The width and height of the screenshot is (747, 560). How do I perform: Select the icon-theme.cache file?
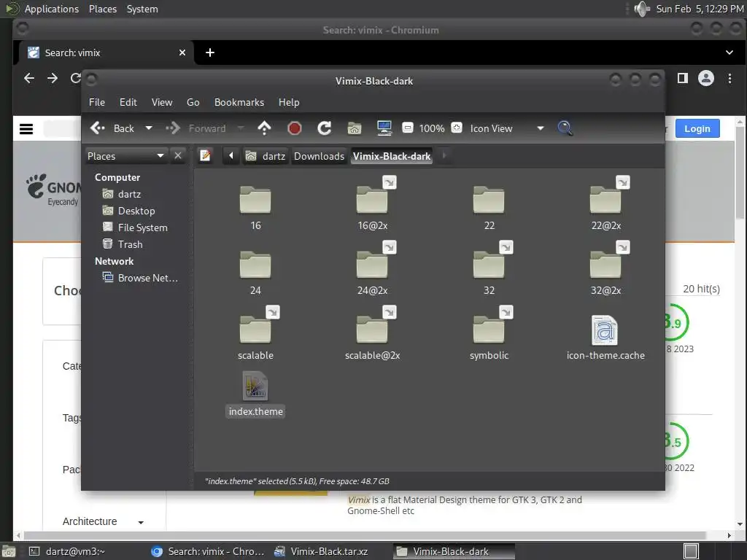click(x=605, y=330)
